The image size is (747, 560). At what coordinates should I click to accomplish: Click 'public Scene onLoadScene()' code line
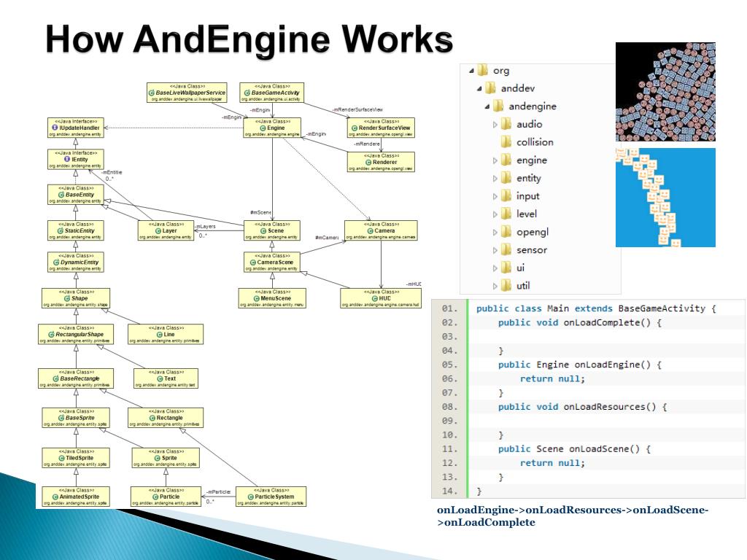coord(575,449)
